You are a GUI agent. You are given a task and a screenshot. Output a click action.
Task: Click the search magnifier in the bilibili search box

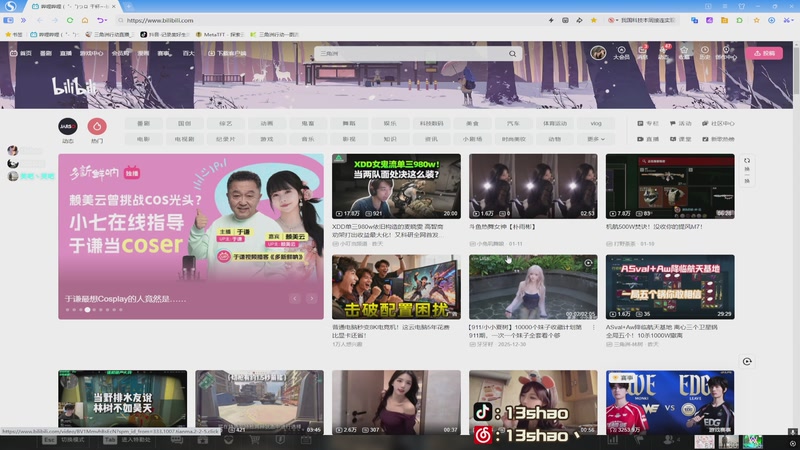coord(512,54)
